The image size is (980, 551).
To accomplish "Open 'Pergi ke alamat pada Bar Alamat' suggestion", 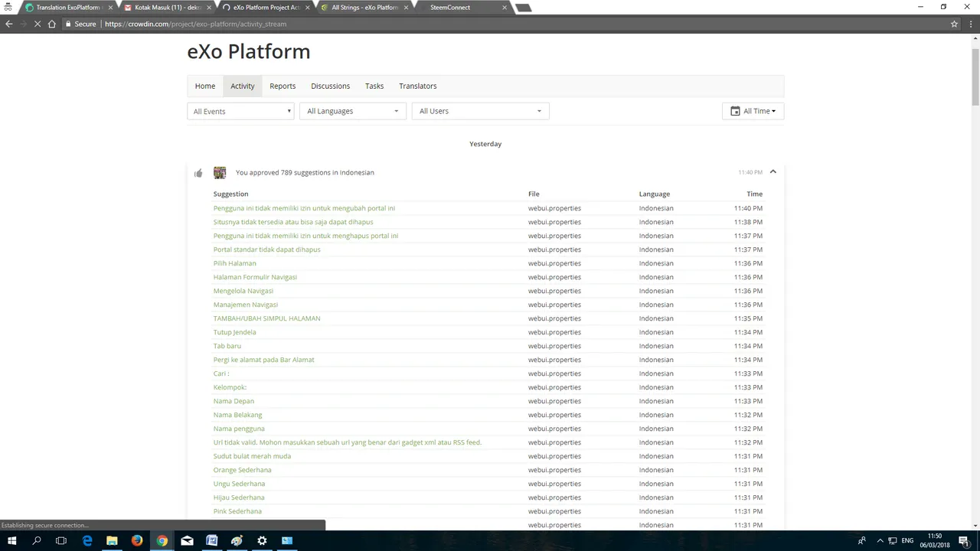I will pyautogui.click(x=263, y=360).
